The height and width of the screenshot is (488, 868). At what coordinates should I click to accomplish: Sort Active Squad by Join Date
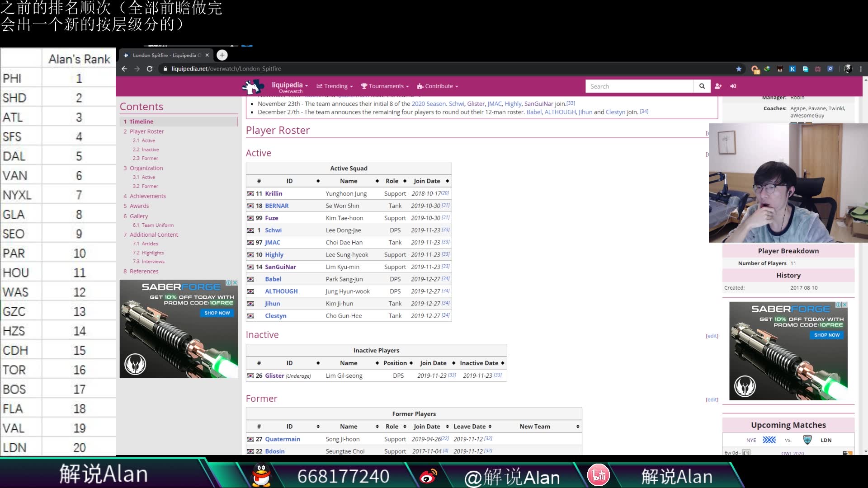pyautogui.click(x=447, y=181)
